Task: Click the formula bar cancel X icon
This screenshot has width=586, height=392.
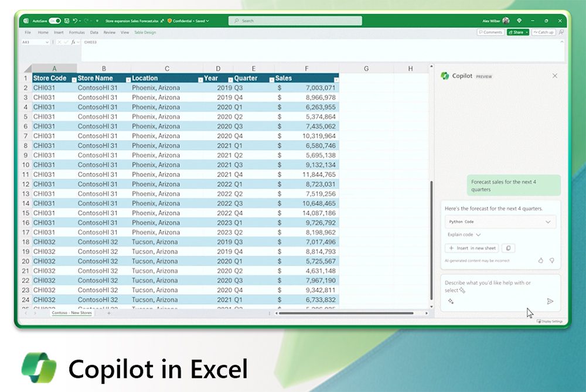Action: (x=59, y=43)
